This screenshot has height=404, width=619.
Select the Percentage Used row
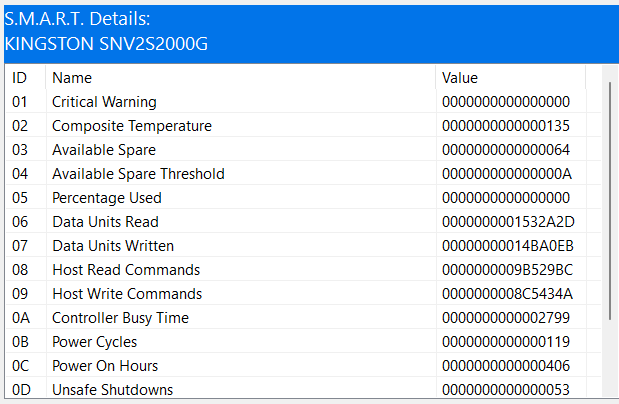coord(303,198)
